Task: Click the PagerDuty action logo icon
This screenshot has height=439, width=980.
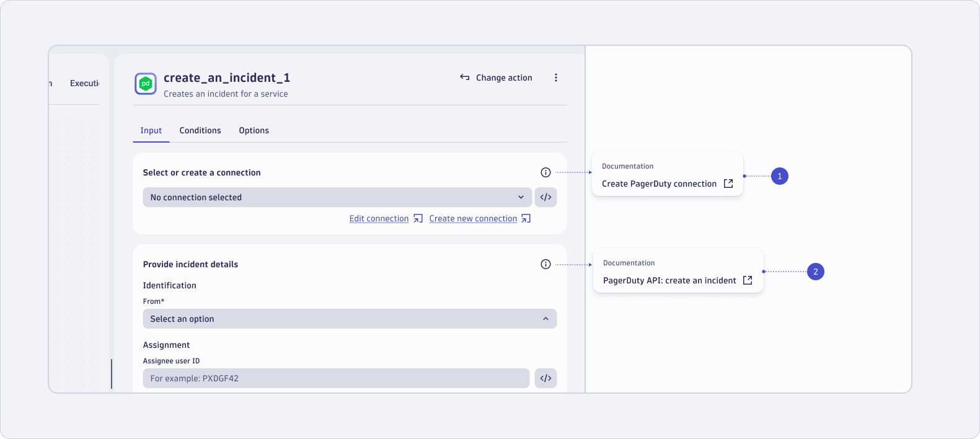Action: [146, 84]
